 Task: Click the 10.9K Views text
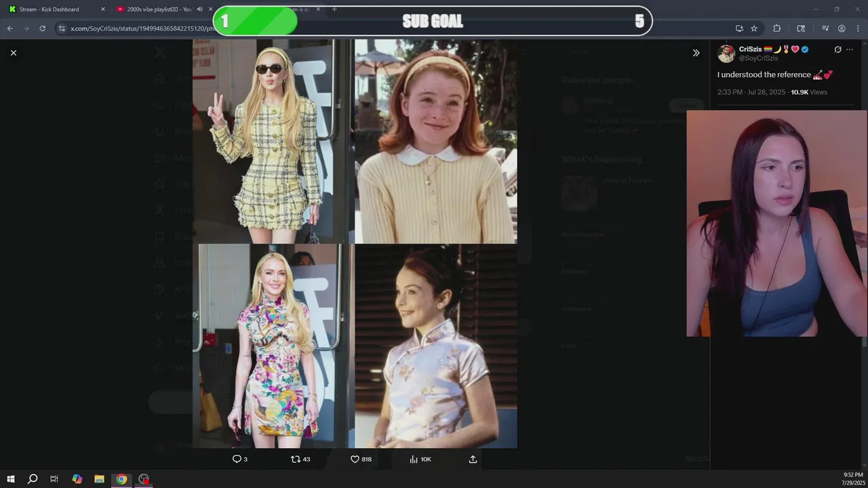(809, 92)
